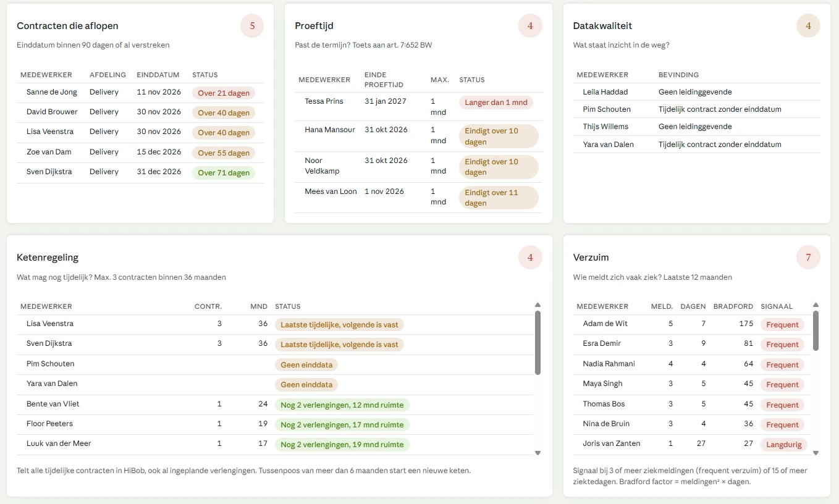Viewport: 839px width, 504px height.
Task: Click the down arrow of the Ketenregeling scrollbar
Action: [538, 453]
